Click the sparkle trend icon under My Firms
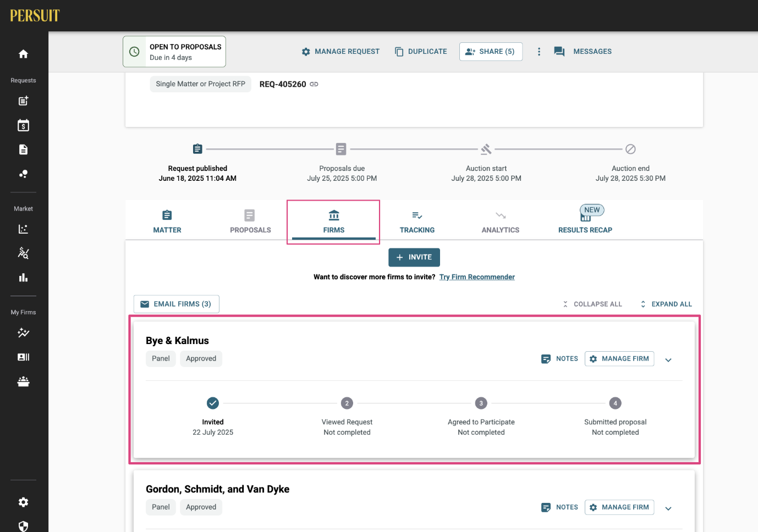758x532 pixels. click(x=23, y=332)
